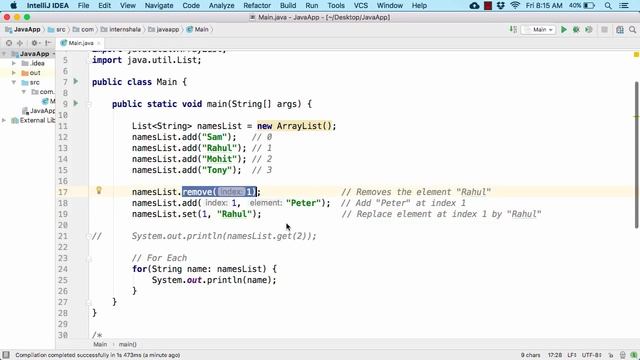Open the VCS menu
Viewport: 640px width, 360px height.
[361, 6]
